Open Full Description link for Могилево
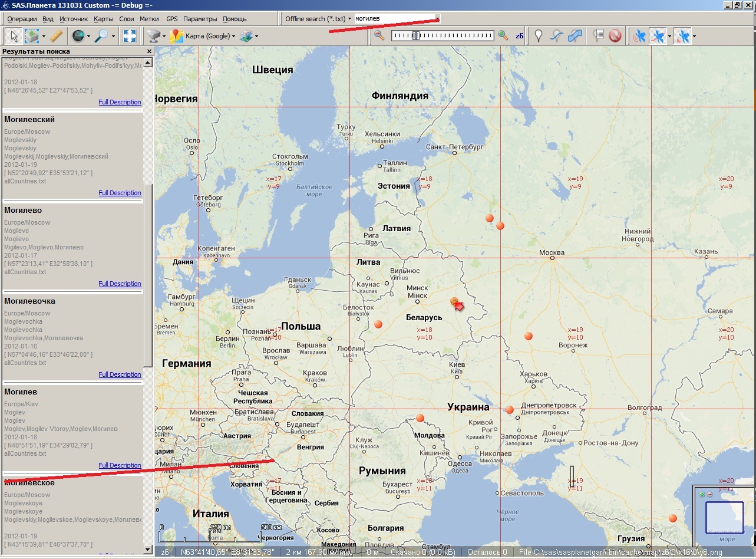 (120, 284)
